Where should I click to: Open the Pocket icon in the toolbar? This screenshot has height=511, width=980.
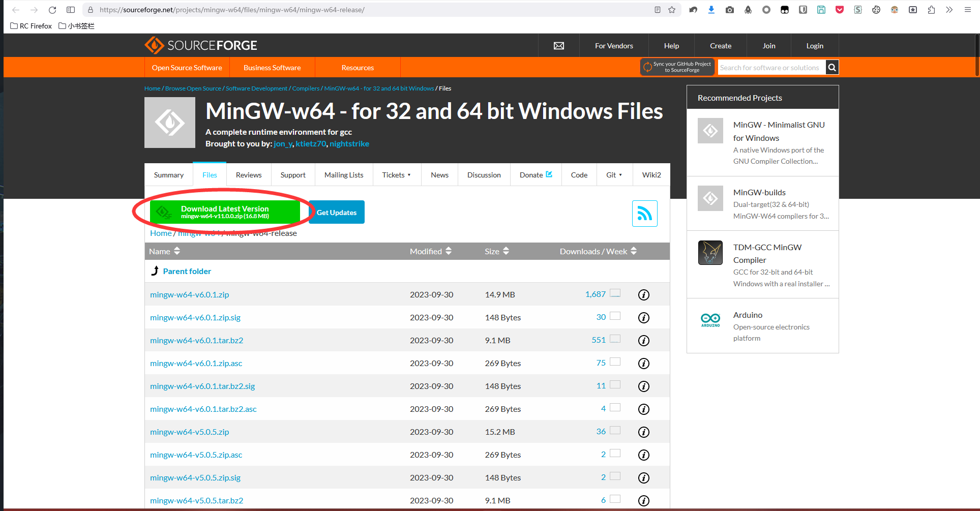(840, 10)
